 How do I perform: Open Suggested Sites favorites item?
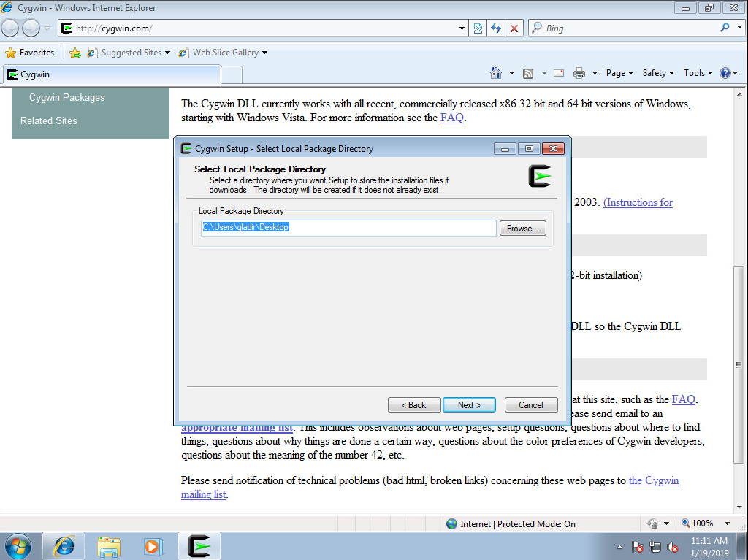[x=129, y=53]
